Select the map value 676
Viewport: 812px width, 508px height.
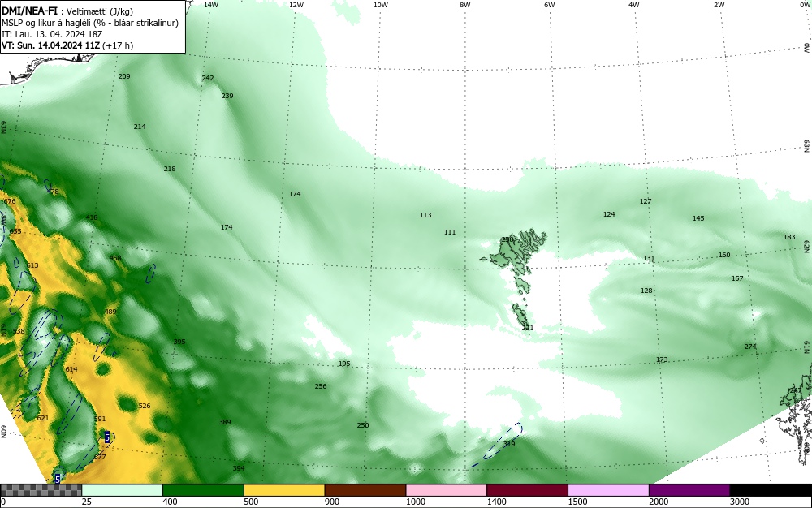pyautogui.click(x=10, y=201)
